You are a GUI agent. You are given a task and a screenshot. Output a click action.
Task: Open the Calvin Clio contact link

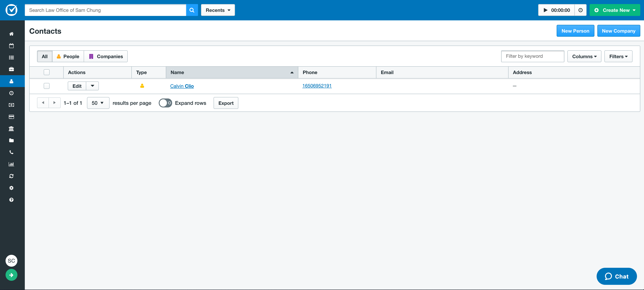pos(182,86)
